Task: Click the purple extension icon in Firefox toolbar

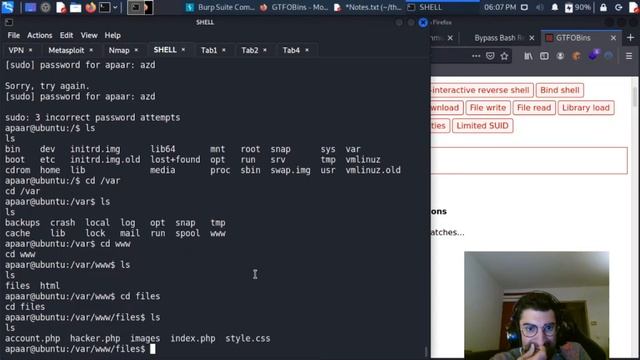Action: pyautogui.click(x=593, y=55)
